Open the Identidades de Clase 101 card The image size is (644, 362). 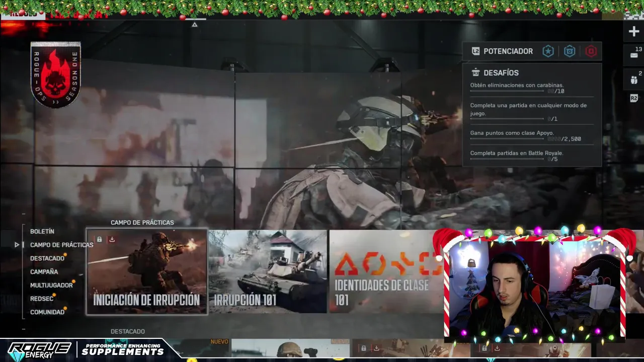386,271
